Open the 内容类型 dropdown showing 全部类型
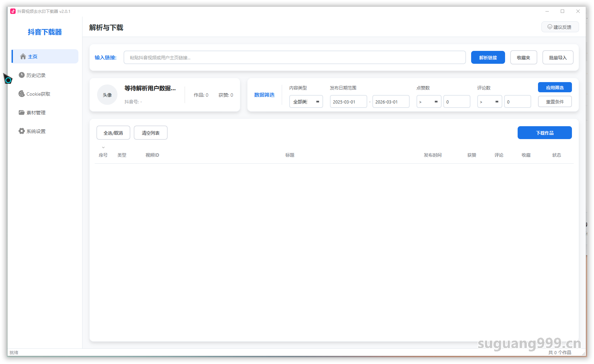 click(306, 102)
